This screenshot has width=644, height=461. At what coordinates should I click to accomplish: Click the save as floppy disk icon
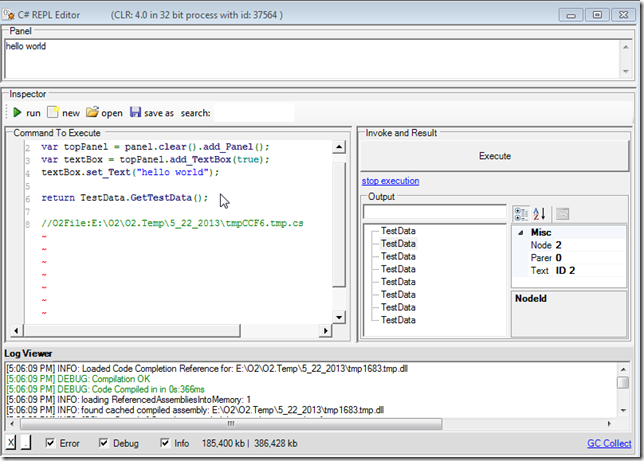click(x=135, y=112)
